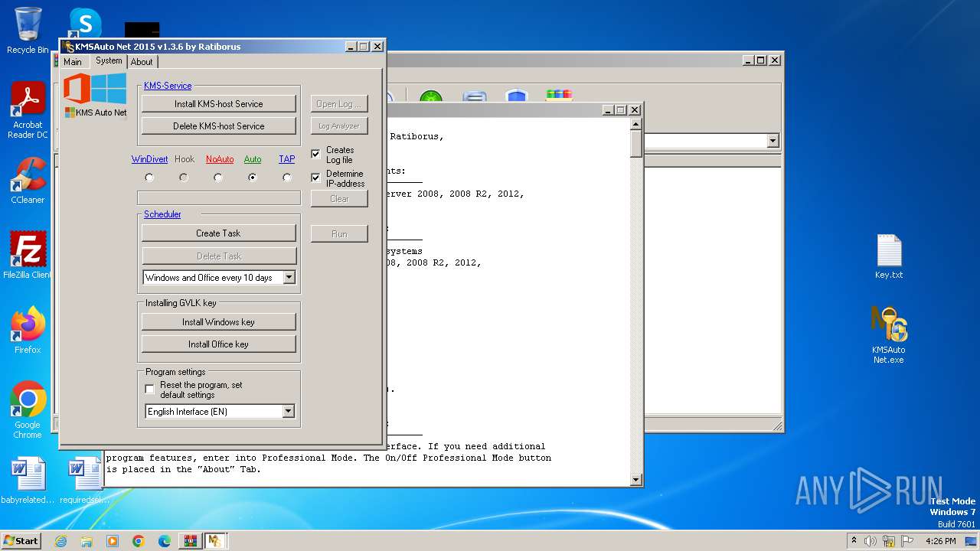Select the TAP radio button
Screen dimensions: 980x551
(287, 178)
